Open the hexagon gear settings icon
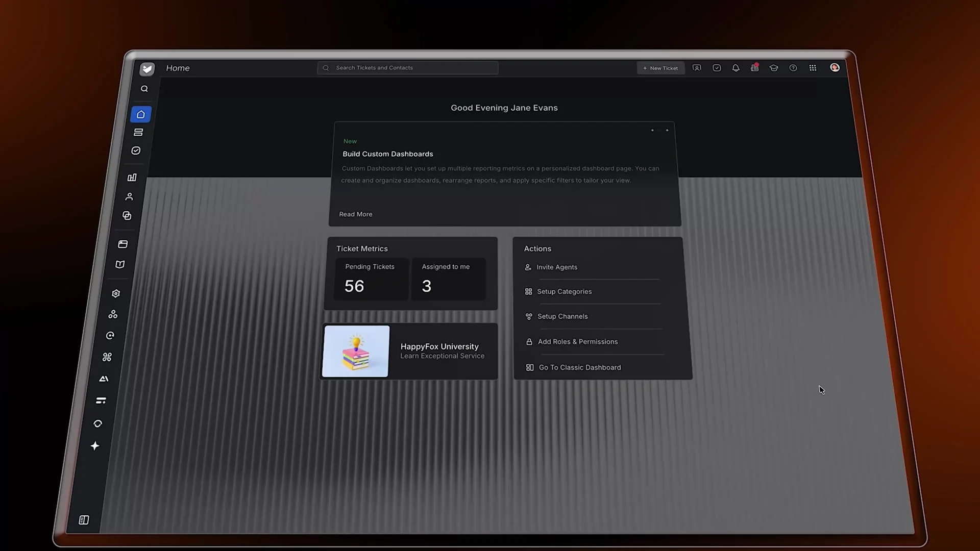This screenshot has width=980, height=551. click(116, 293)
